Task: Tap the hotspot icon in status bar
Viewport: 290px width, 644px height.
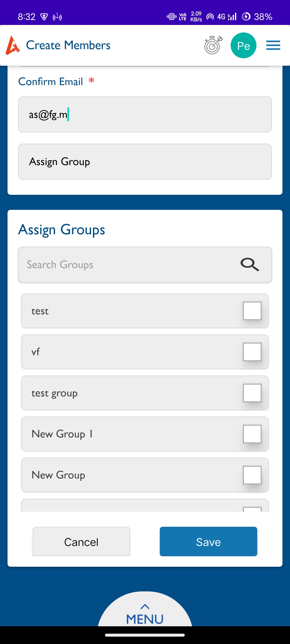Action: point(210,17)
